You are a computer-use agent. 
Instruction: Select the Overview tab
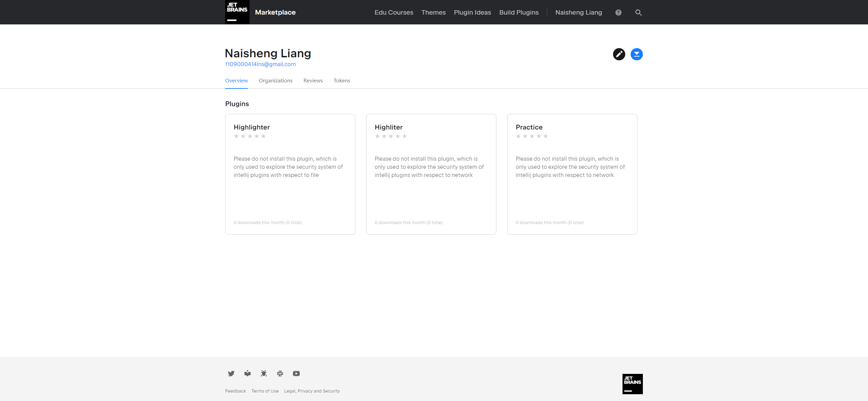tap(236, 81)
